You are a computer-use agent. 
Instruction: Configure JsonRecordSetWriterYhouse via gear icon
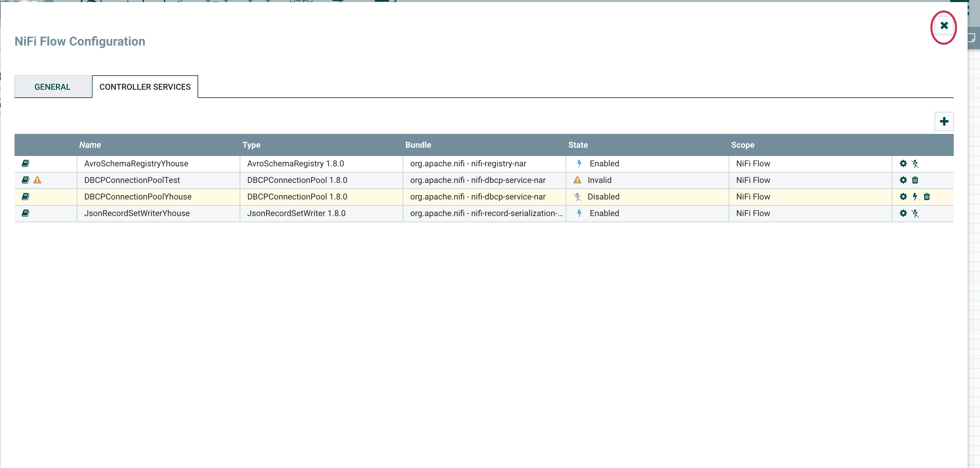[903, 213]
